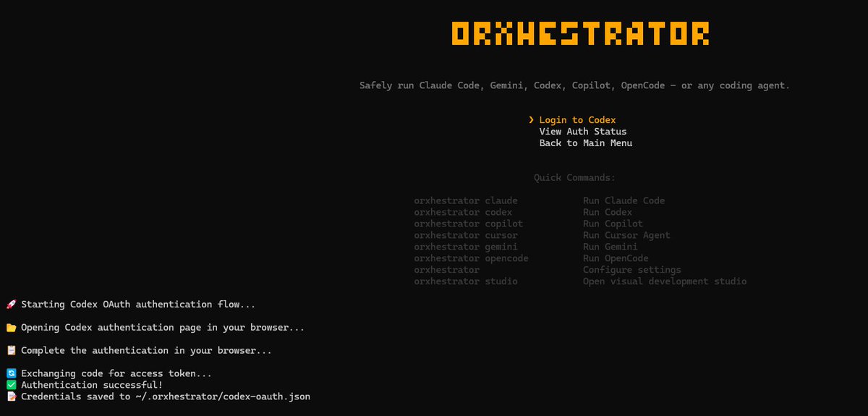Screen dimensions: 868x416
Task: Click the 'Starting Codex OAuth authentication flow...' line
Action: (x=138, y=305)
